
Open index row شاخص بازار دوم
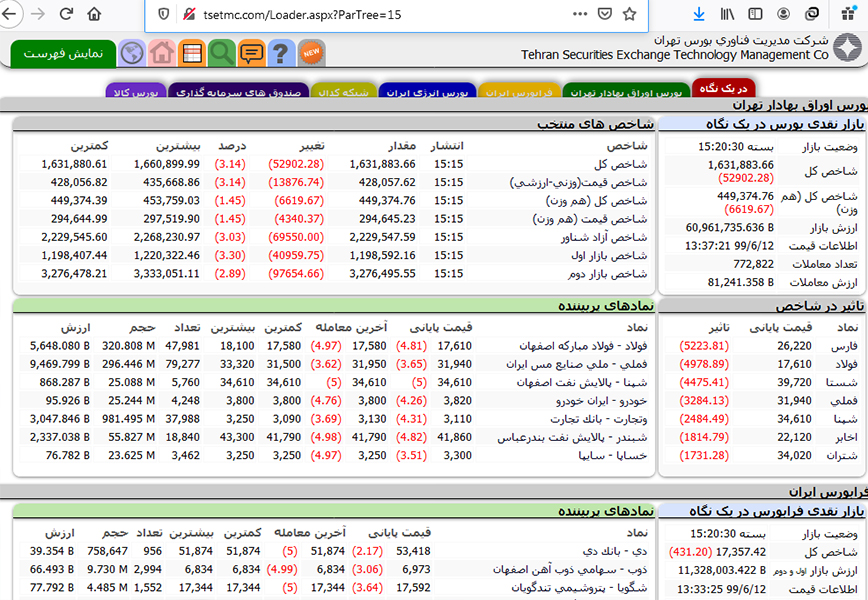607,273
